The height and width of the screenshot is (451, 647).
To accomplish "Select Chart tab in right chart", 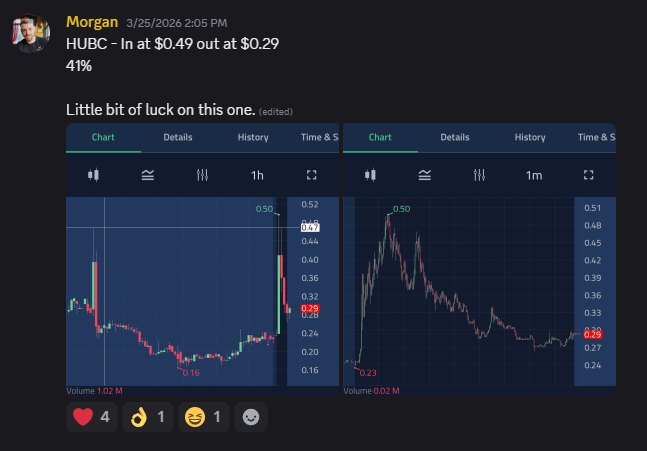I will click(x=380, y=137).
